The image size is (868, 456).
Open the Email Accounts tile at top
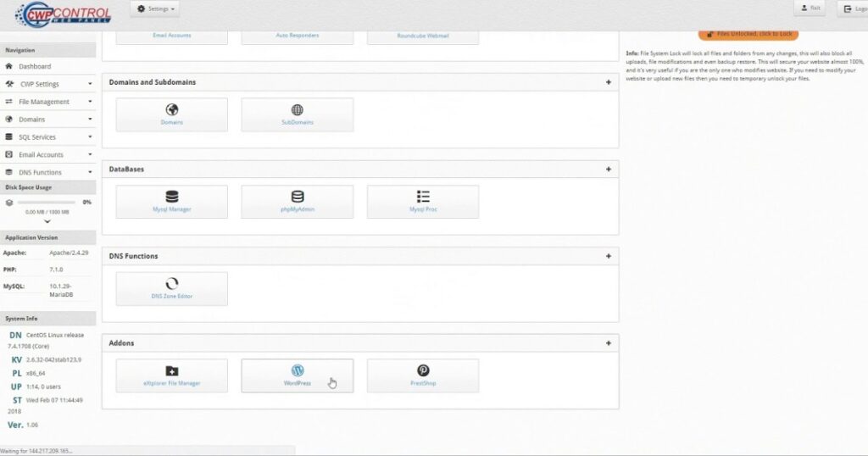[x=171, y=36]
